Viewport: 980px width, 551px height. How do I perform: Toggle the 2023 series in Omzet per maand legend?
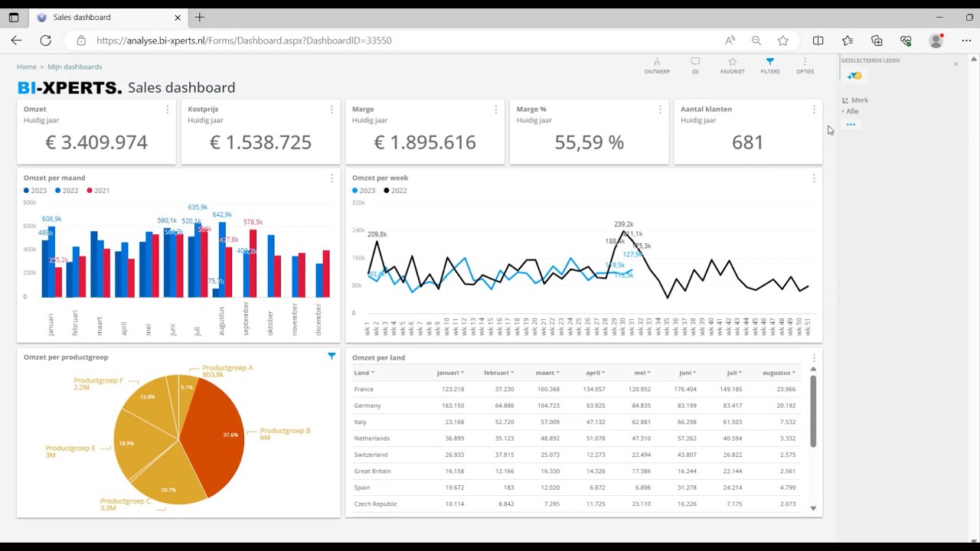(35, 191)
